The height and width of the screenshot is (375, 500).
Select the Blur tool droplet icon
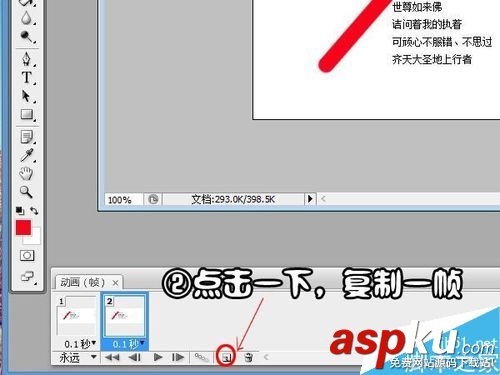[26, 18]
